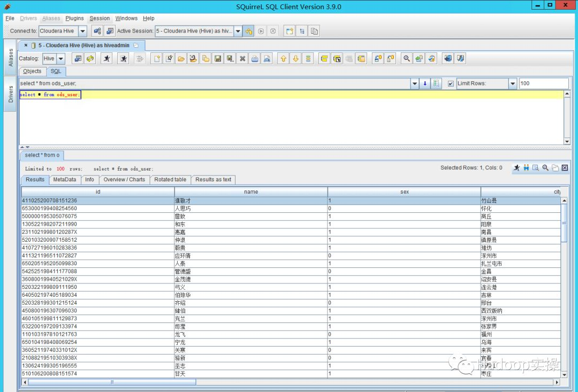Screen dimensions: 578x392
Task: Open the Aliases side panel
Action: pos(10,57)
